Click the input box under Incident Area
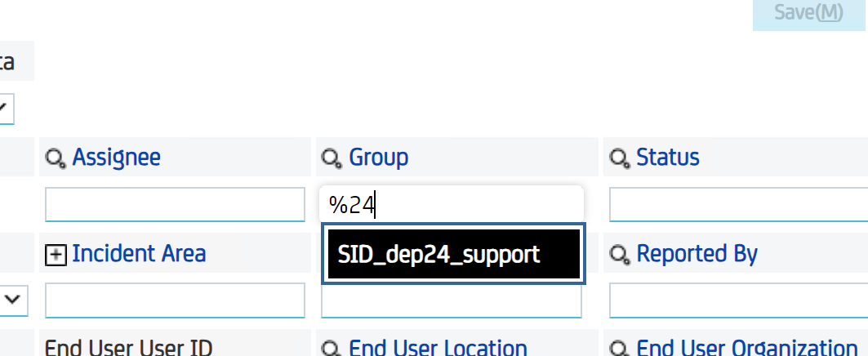 tap(175, 300)
